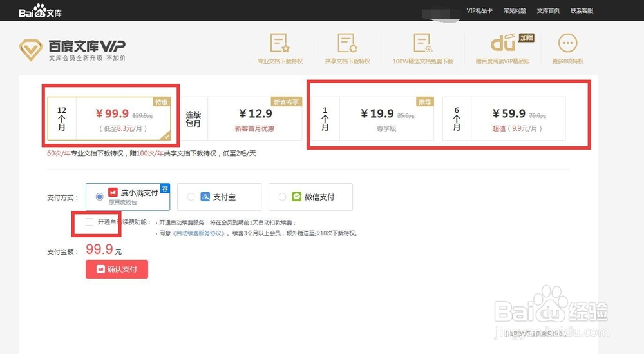644x354 pixels.
Task: Click the Alipay logo icon
Action: [205, 197]
